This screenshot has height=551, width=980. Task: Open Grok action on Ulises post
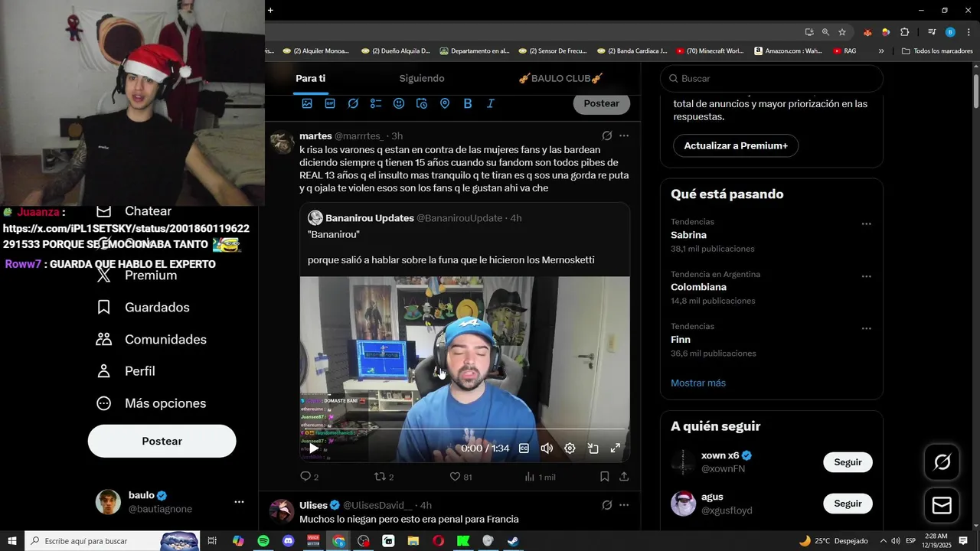[607, 505]
